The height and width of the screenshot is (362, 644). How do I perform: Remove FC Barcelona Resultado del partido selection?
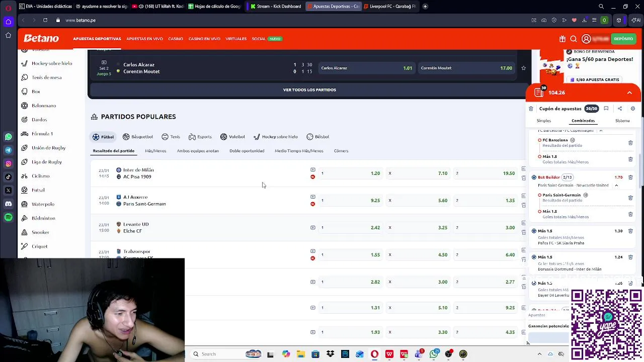point(630,143)
